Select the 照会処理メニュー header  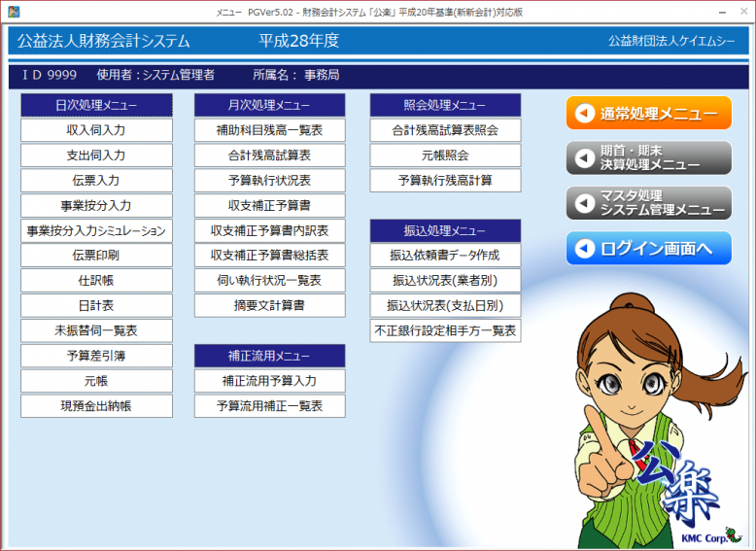point(445,105)
